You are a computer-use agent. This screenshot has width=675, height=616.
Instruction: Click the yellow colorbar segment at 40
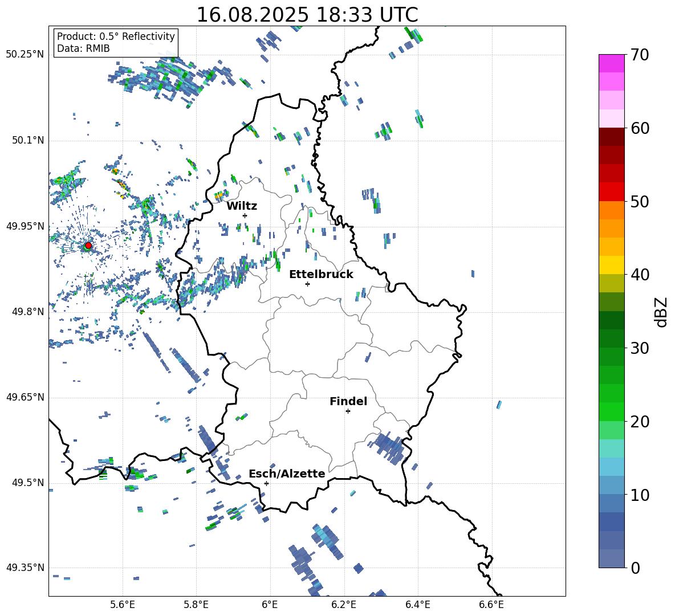612,265
